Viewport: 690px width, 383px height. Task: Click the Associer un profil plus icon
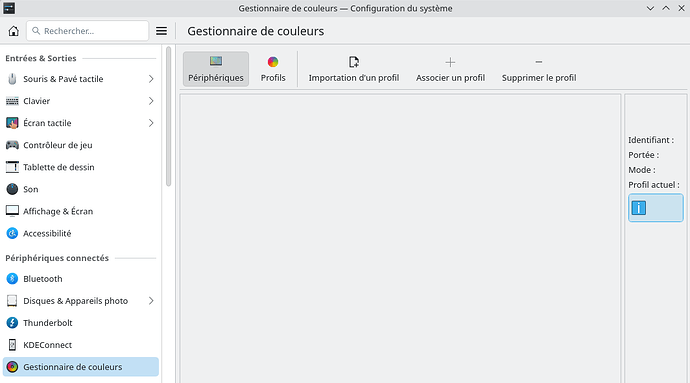[450, 62]
